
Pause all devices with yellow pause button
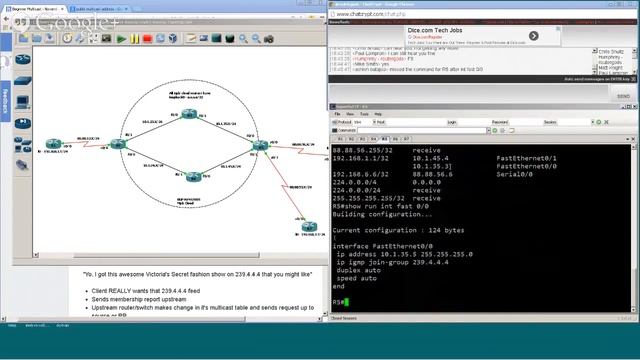pyautogui.click(x=134, y=39)
